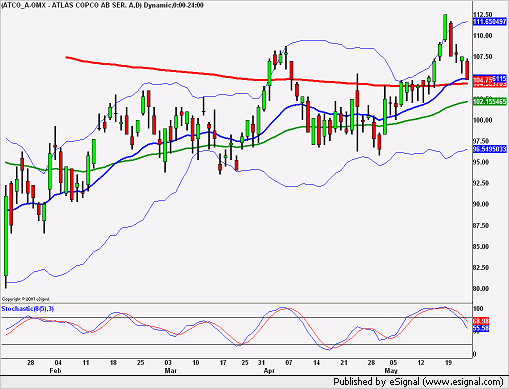Select the 05 date label
This screenshot has width=509, height=389.
393,363
